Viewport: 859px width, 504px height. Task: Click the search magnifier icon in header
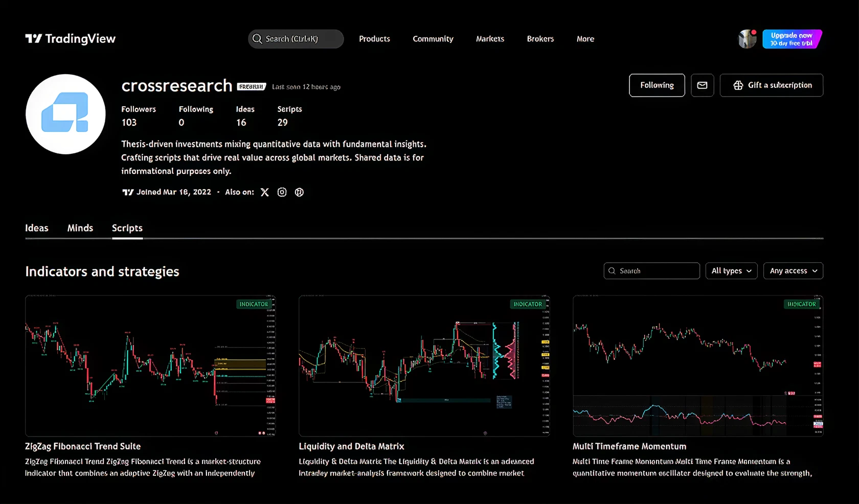pyautogui.click(x=257, y=39)
